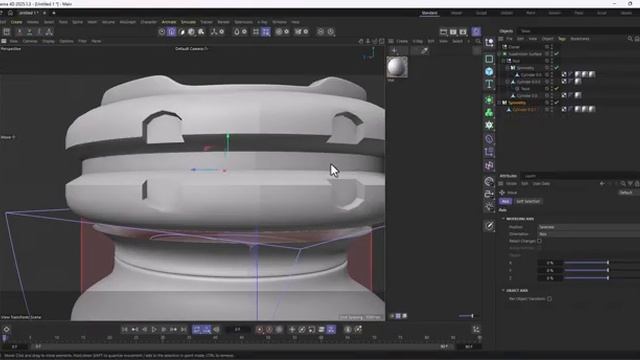The image size is (640, 360).
Task: Select the Soft Selection tab button
Action: point(528,201)
